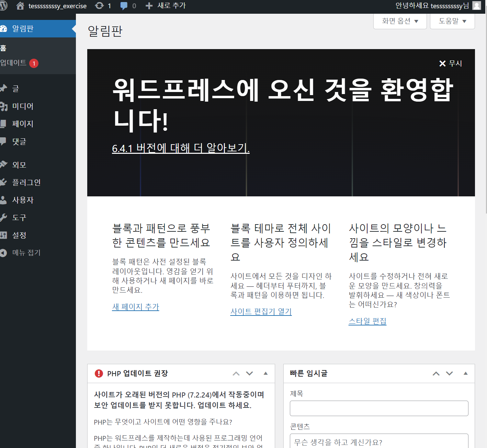Click the 도구 wrench icon
This screenshot has height=448, width=487.
click(x=3, y=217)
